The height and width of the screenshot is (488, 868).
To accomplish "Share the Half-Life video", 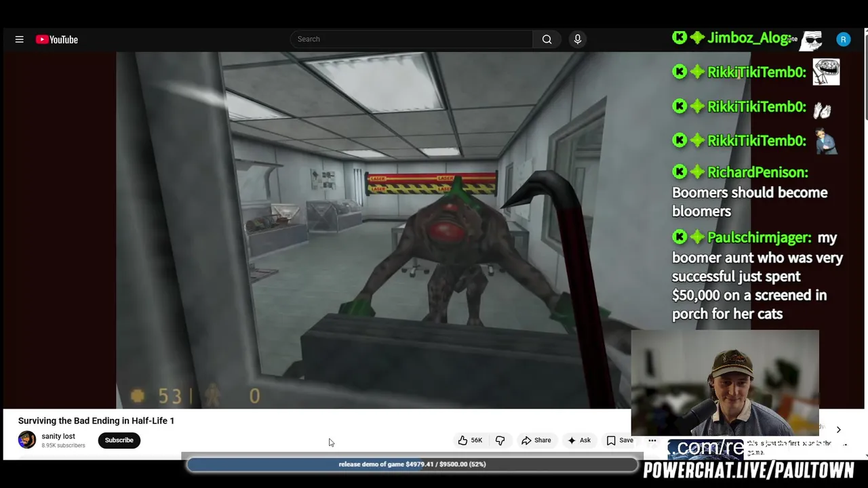I will [536, 441].
